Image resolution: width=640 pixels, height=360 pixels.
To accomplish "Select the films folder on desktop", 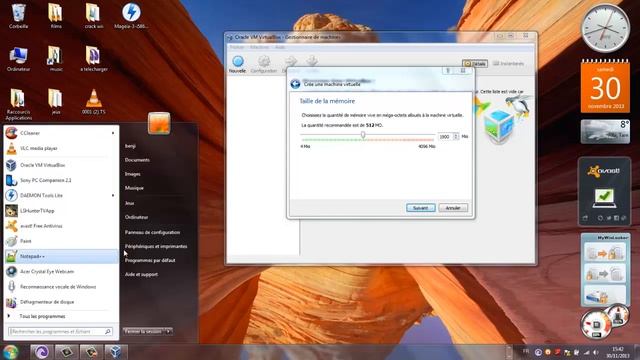I will (56, 16).
